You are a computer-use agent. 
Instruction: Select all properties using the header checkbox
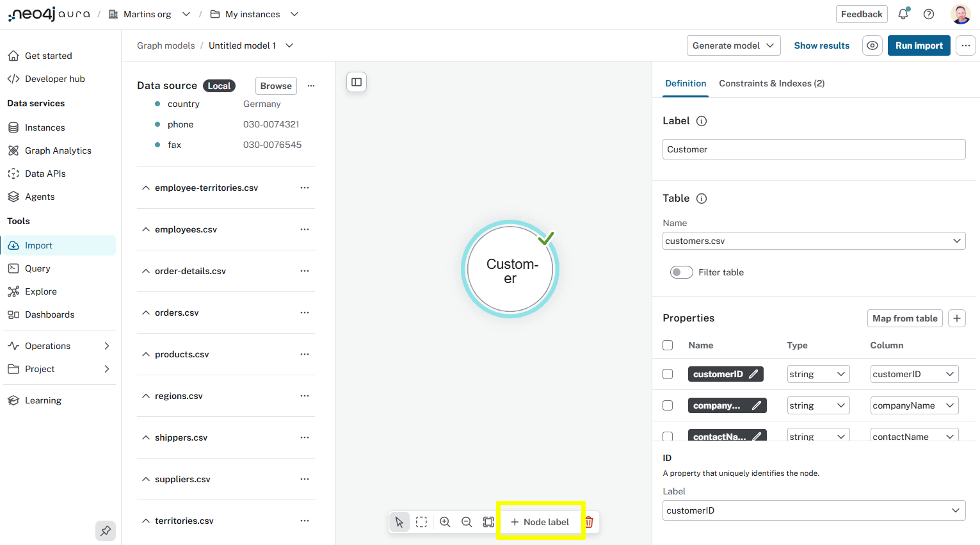(x=668, y=345)
